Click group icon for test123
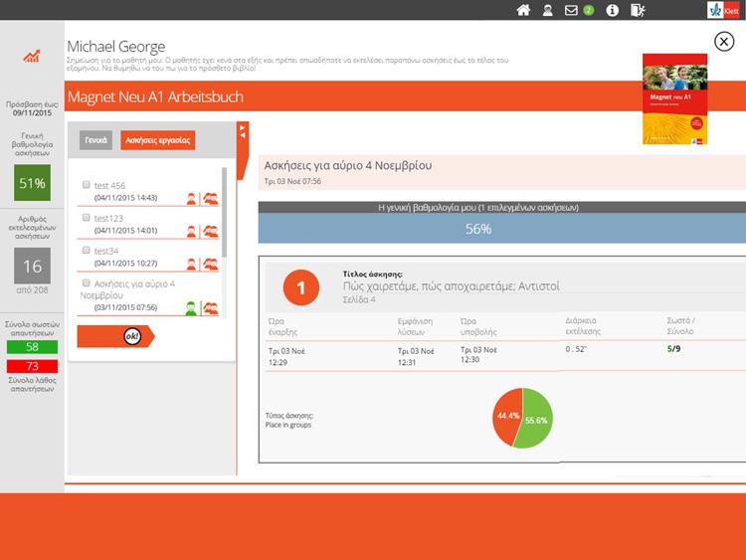Screen dimensions: 746x560 (210, 232)
